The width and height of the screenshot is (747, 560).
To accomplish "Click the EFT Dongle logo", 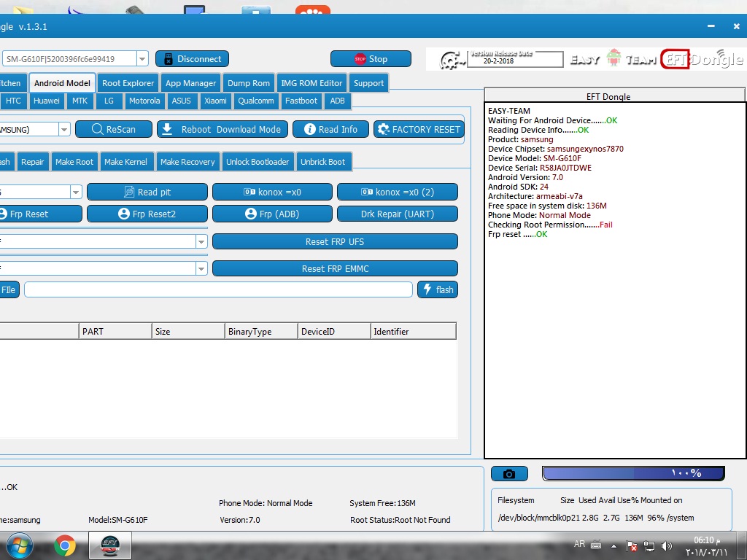I will click(x=702, y=59).
